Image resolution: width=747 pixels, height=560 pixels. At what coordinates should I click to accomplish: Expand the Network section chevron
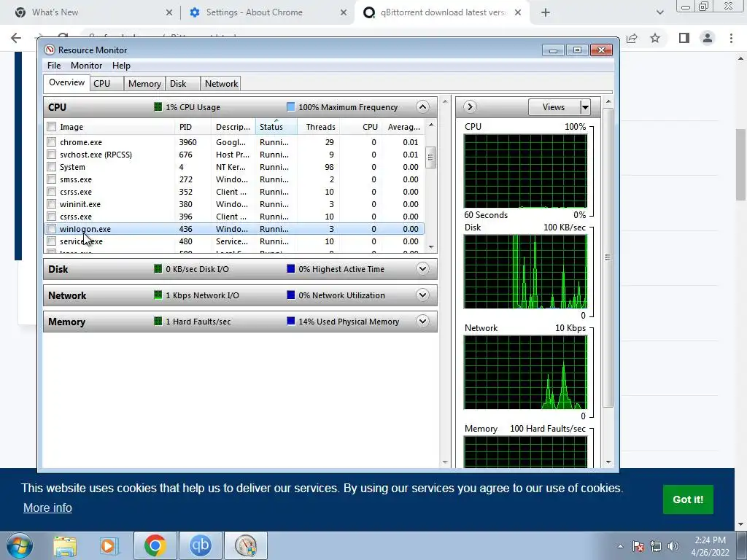pos(422,295)
